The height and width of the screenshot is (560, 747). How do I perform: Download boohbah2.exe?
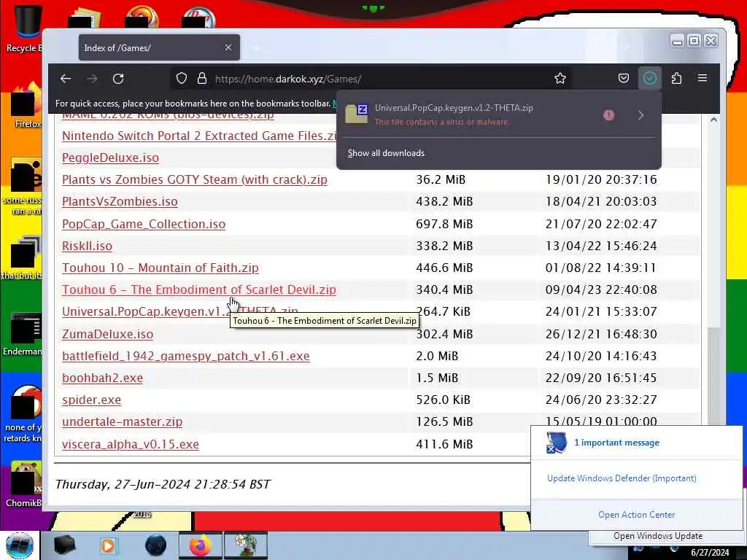(102, 378)
